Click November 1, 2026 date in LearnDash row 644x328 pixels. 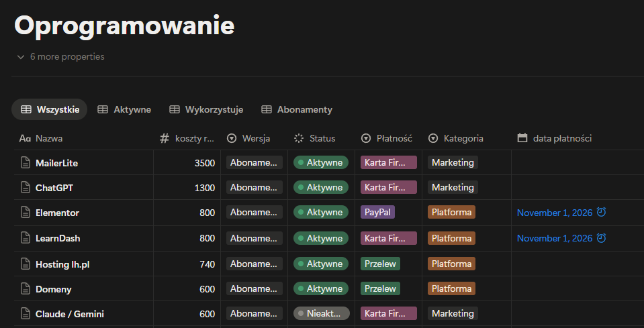(x=555, y=238)
